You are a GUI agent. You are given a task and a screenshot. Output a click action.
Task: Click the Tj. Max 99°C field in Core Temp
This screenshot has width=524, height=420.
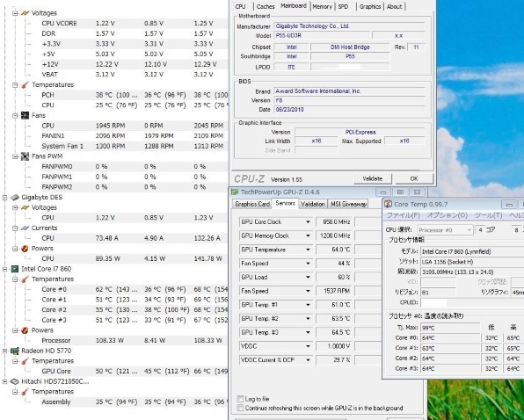[x=450, y=328]
